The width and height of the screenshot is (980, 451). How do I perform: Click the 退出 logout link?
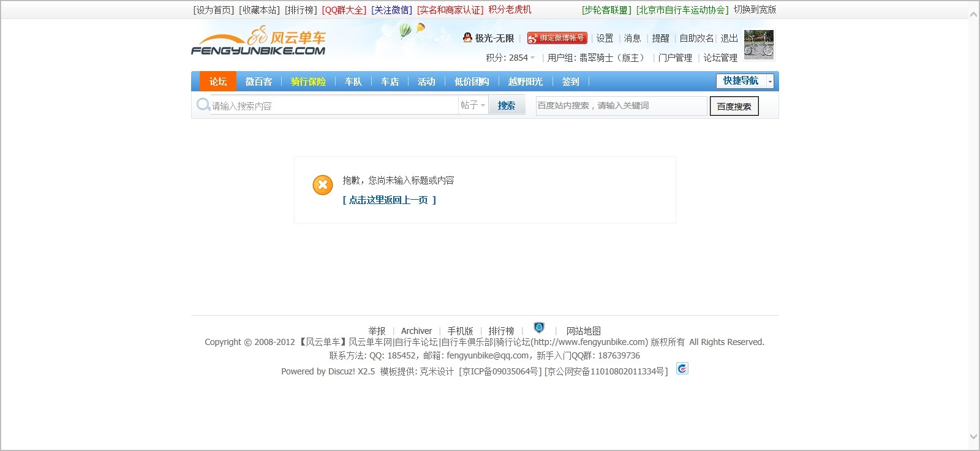pyautogui.click(x=729, y=38)
